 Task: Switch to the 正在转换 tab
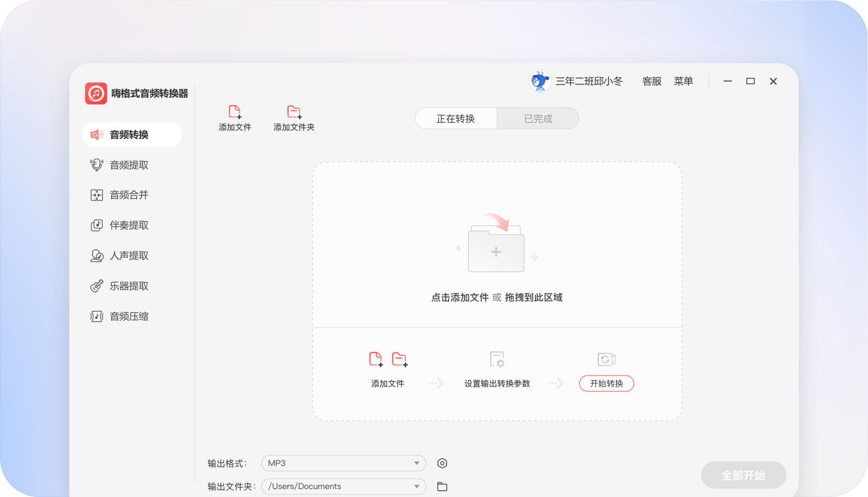[x=456, y=118]
